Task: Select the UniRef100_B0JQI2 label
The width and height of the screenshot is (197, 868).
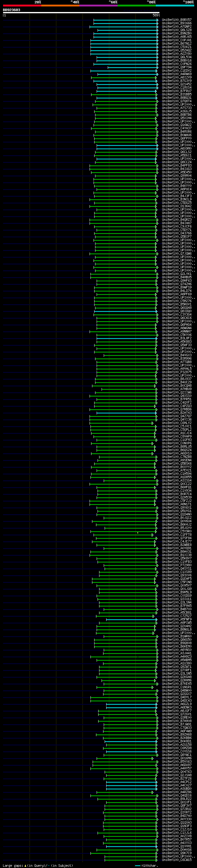Action: (176, 518)
